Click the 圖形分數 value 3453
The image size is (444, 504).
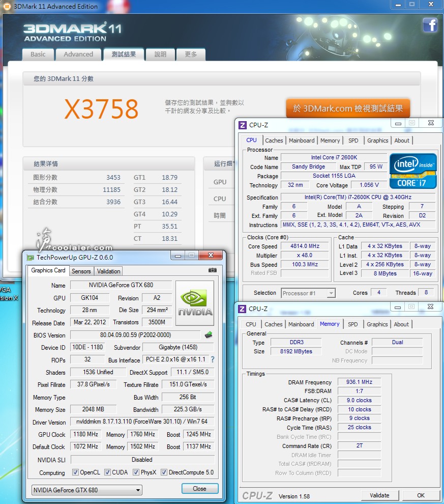tap(113, 178)
